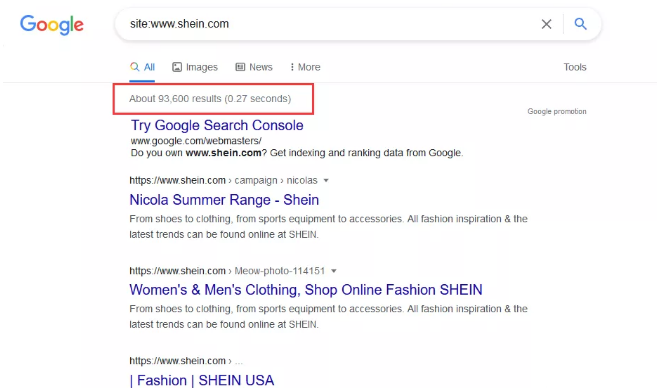The image size is (657, 388).
Task: Open the Fashion | SHEIN USA result
Action: (x=202, y=380)
